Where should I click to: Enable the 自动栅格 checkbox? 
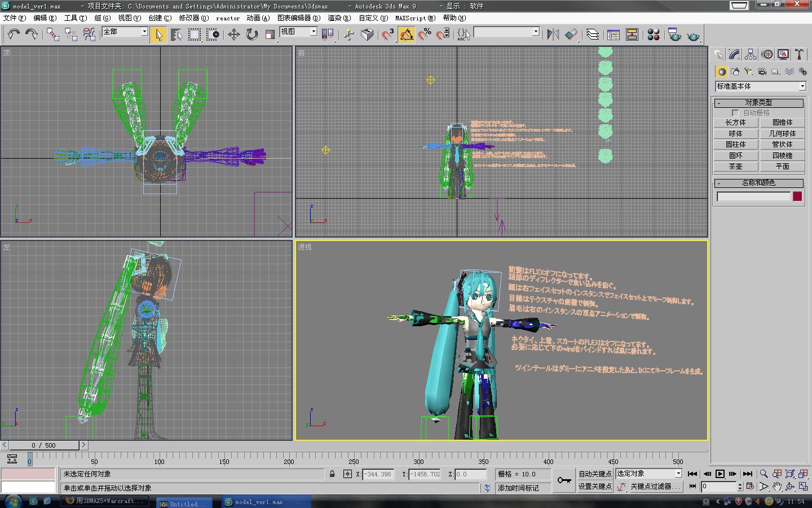tap(735, 113)
